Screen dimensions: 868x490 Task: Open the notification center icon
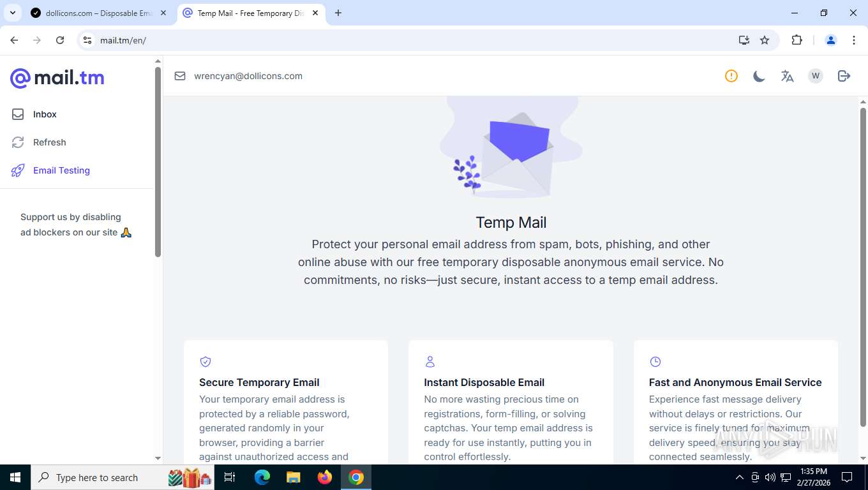point(847,477)
